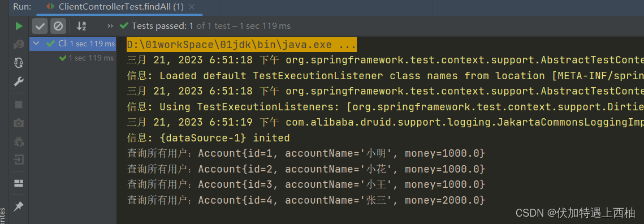This screenshot has height=224, width=644.
Task: Click the log line accountName='小王'
Action: click(x=306, y=184)
